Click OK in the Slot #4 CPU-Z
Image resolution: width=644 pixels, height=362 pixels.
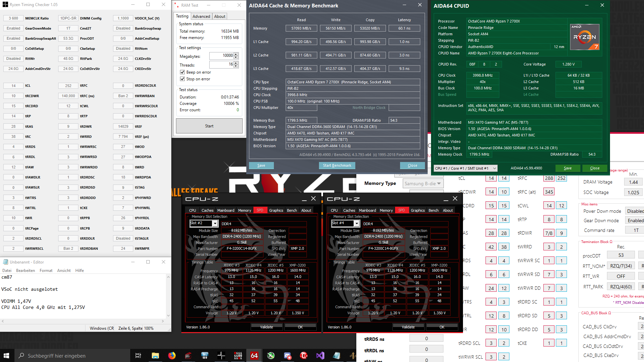(x=442, y=327)
